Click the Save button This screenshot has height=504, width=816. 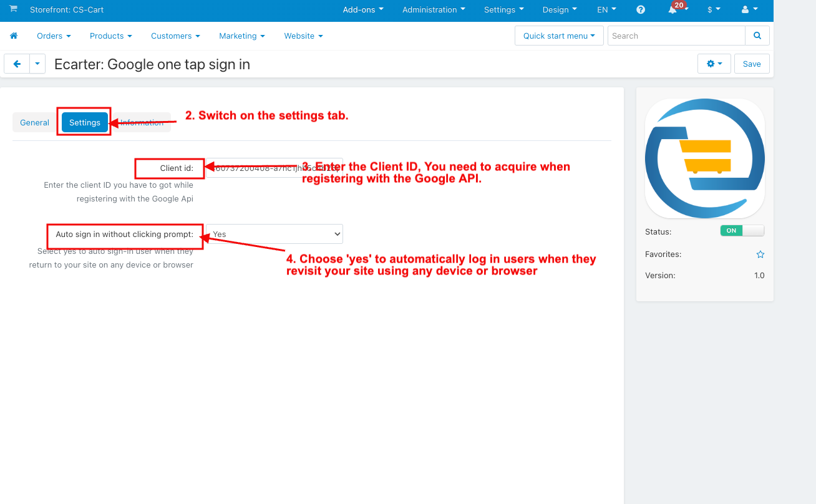tap(752, 64)
